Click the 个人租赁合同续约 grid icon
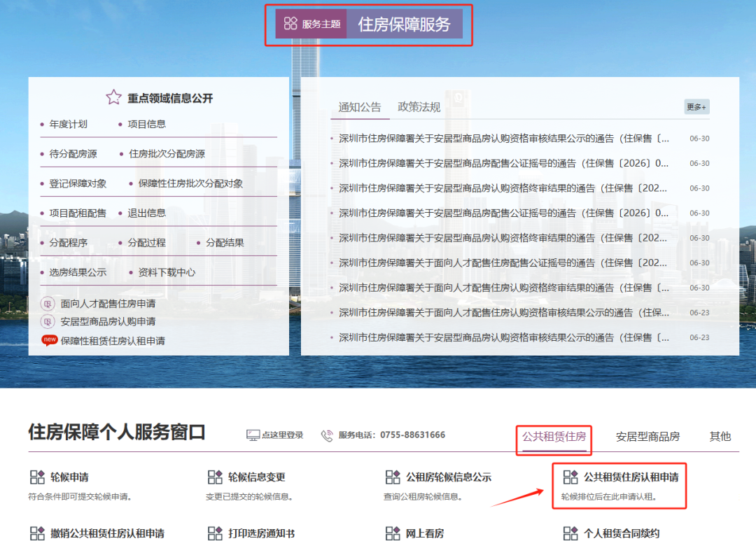The image size is (756, 541). coord(571,533)
